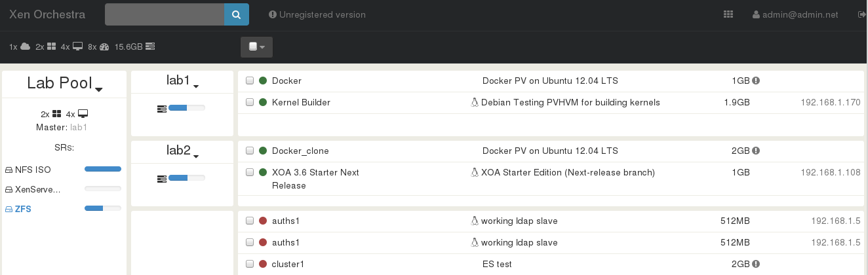
Task: Open the lab1 host dropdown menu
Action: coord(196,85)
